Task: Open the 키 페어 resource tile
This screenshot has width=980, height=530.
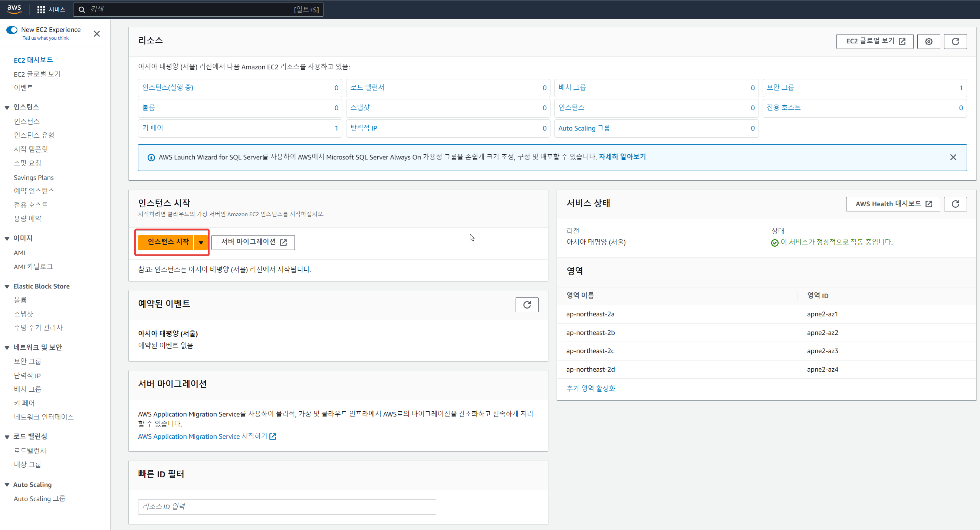Action: (x=240, y=128)
